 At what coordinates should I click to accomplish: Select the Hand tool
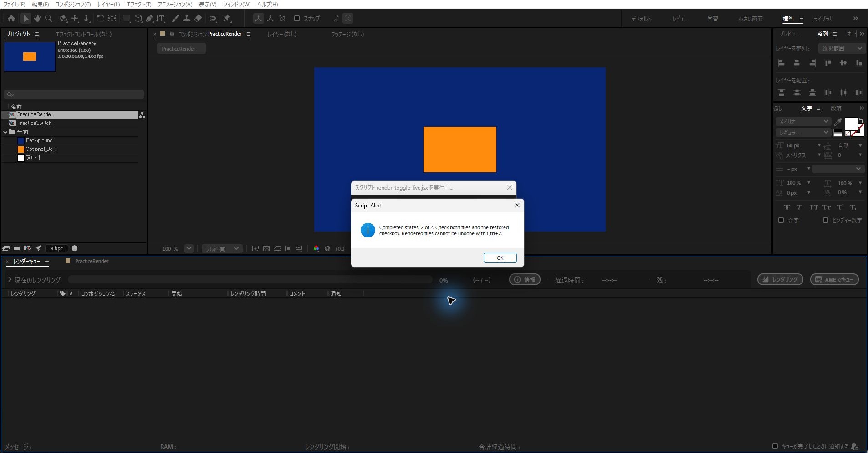pyautogui.click(x=37, y=19)
